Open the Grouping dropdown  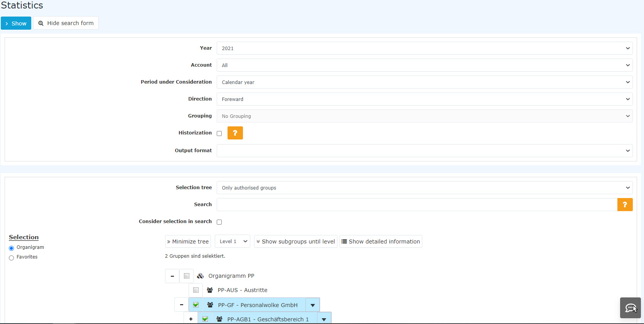click(425, 116)
